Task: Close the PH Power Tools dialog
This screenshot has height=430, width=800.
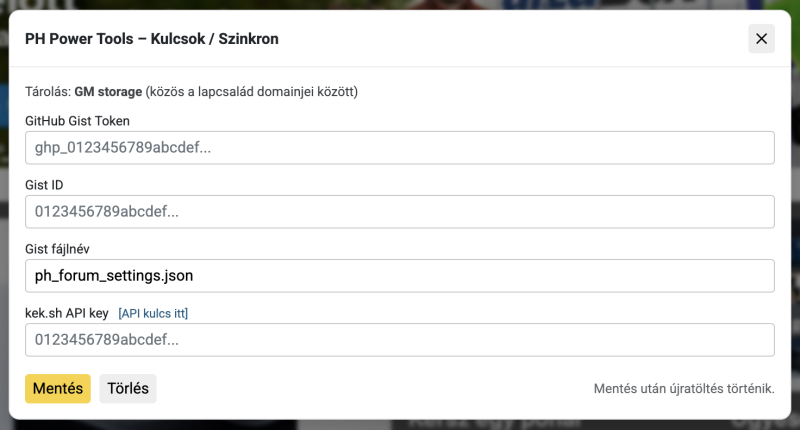Action: pyautogui.click(x=761, y=39)
